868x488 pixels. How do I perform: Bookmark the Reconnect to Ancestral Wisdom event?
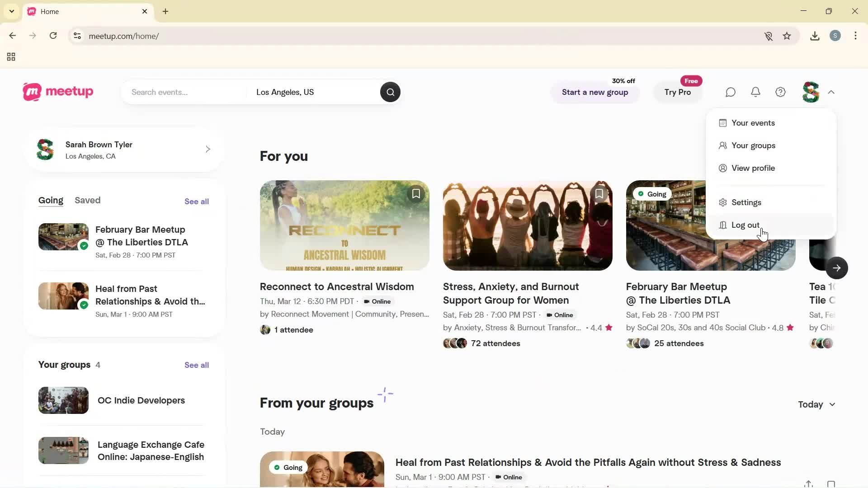415,193
